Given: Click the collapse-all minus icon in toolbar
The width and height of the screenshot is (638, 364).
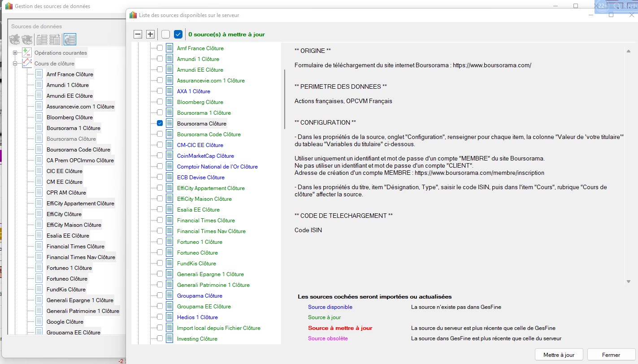Looking at the screenshot, I should 138,35.
